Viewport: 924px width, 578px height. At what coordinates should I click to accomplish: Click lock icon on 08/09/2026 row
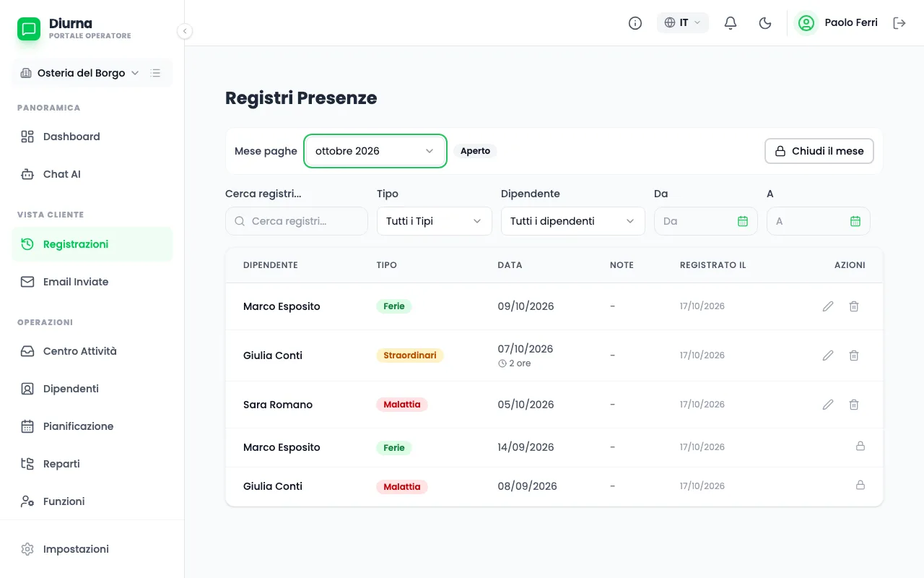tap(860, 486)
